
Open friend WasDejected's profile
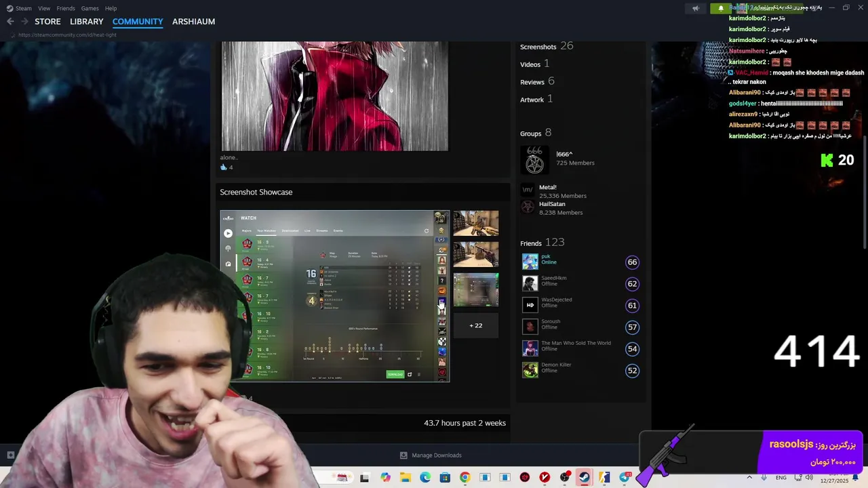click(x=557, y=300)
